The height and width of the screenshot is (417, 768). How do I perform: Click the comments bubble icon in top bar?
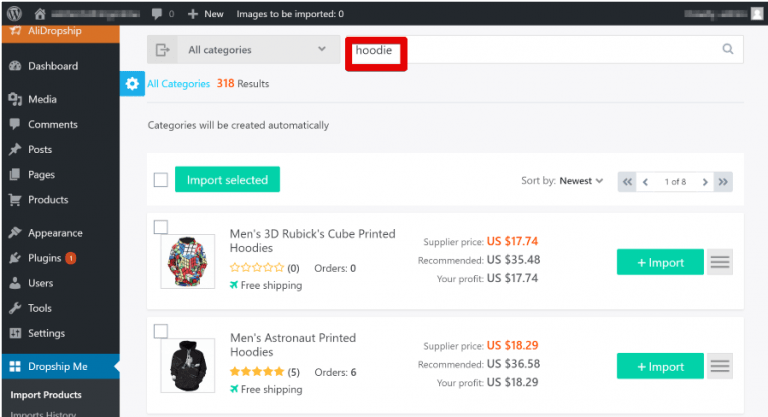(157, 14)
